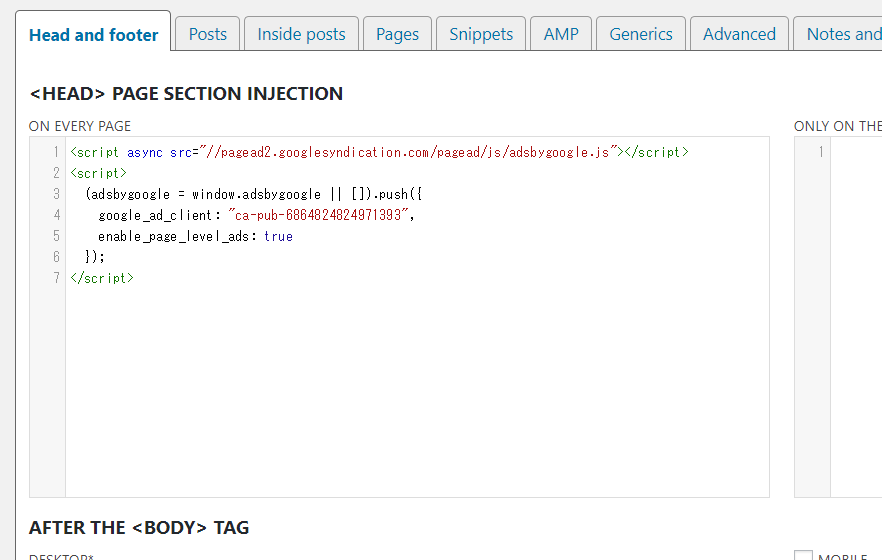Select the AMP tab
Viewport: 882px width, 560px height.
coord(561,34)
